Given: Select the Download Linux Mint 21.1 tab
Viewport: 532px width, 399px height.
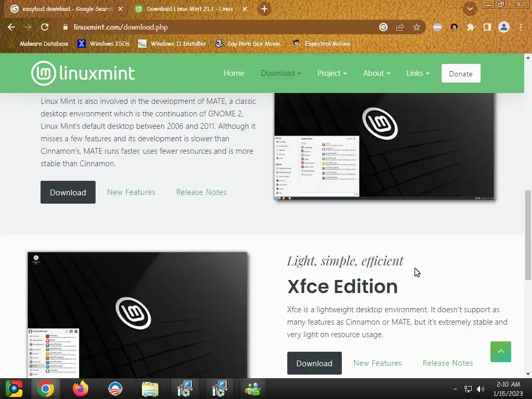Looking at the screenshot, I should pos(190,9).
